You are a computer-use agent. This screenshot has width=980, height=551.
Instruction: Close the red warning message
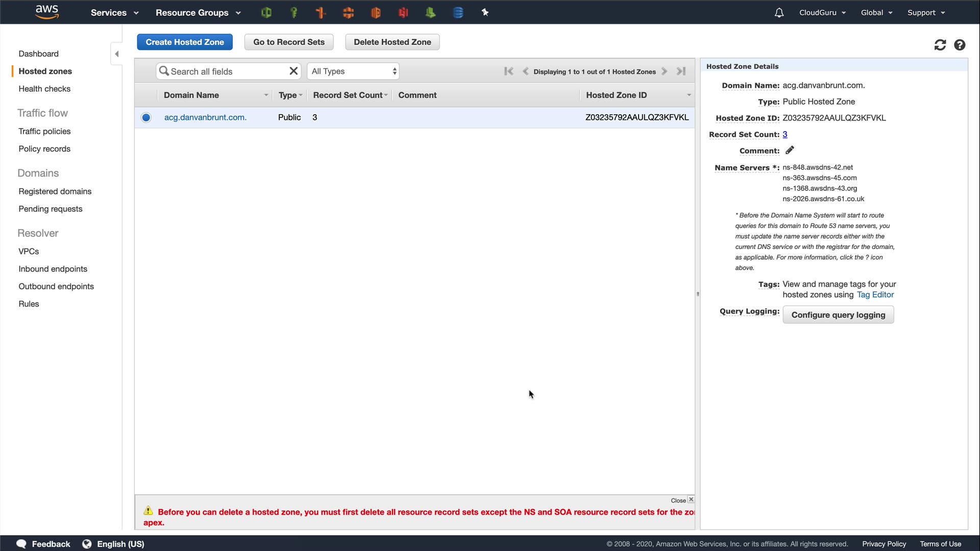pyautogui.click(x=691, y=499)
